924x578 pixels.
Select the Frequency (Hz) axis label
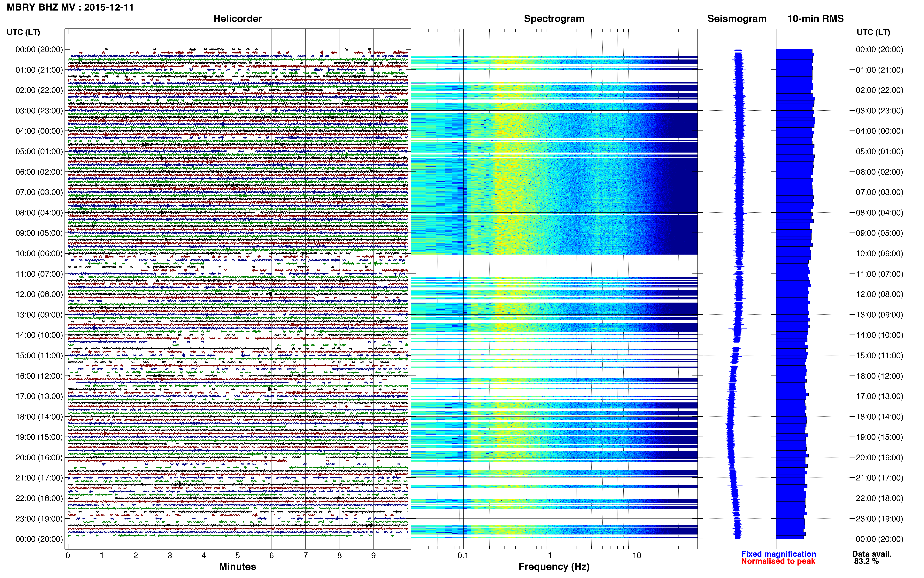click(554, 566)
